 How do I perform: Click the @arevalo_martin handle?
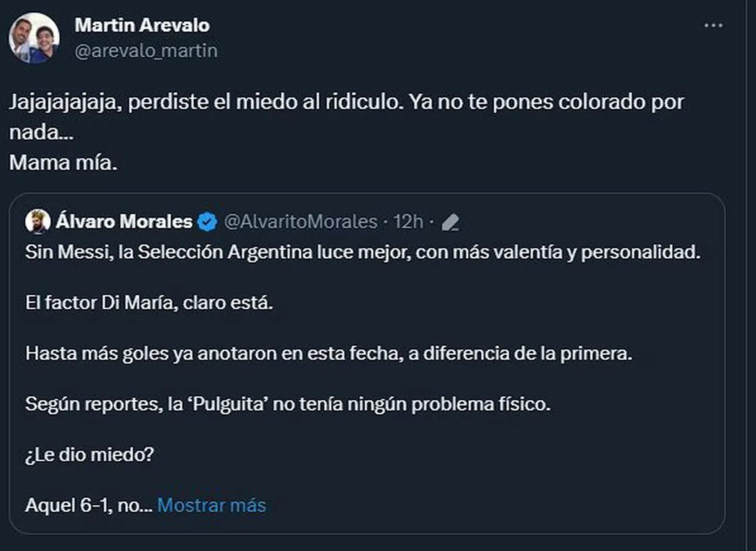pos(146,51)
